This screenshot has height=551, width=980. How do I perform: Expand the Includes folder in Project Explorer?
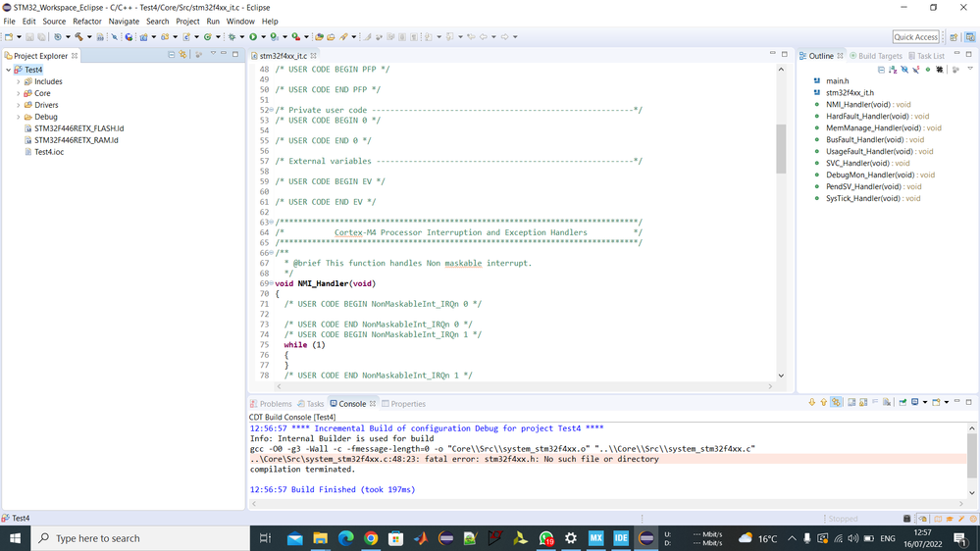[18, 81]
